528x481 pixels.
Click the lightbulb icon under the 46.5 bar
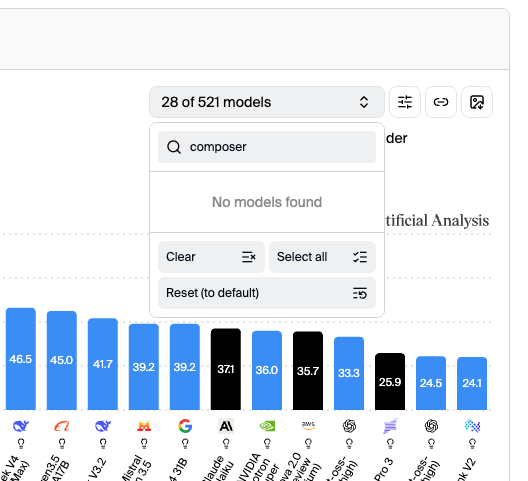(x=21, y=443)
